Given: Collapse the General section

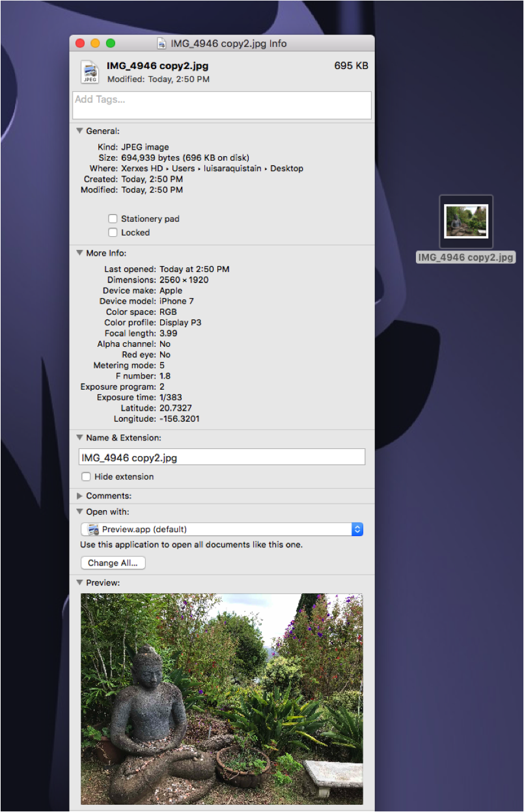Looking at the screenshot, I should click(79, 131).
